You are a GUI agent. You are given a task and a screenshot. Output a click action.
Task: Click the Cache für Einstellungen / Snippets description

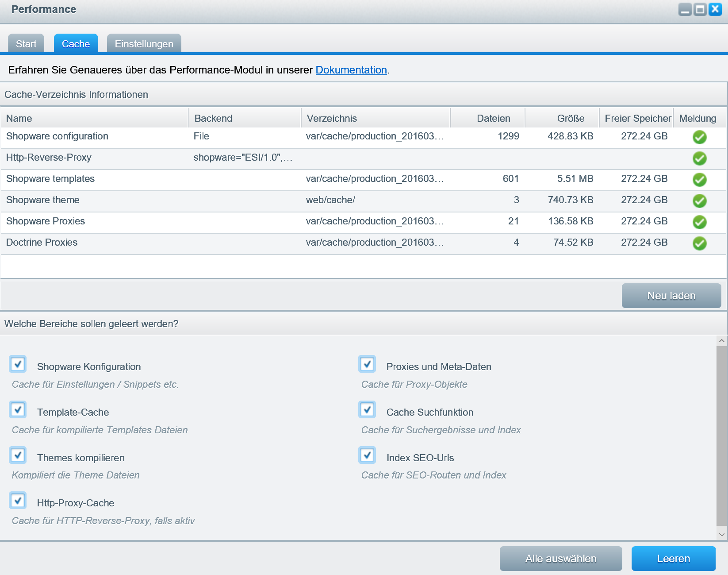point(96,384)
